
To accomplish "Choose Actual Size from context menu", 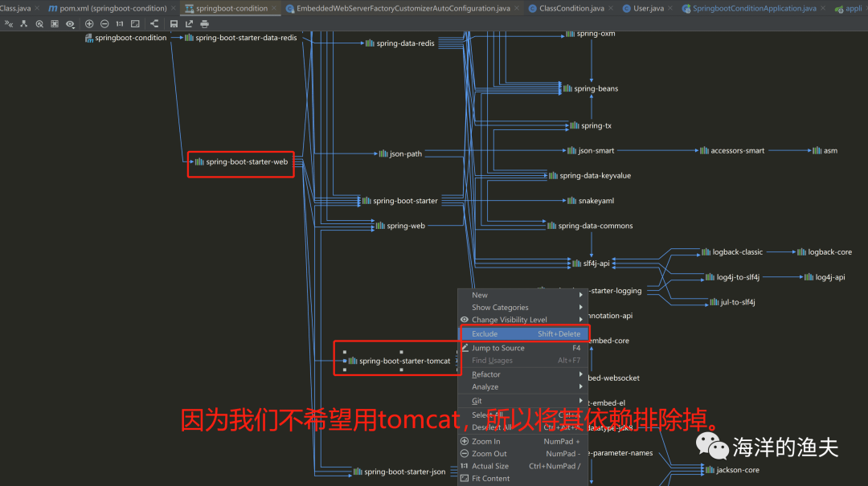I will (522, 466).
